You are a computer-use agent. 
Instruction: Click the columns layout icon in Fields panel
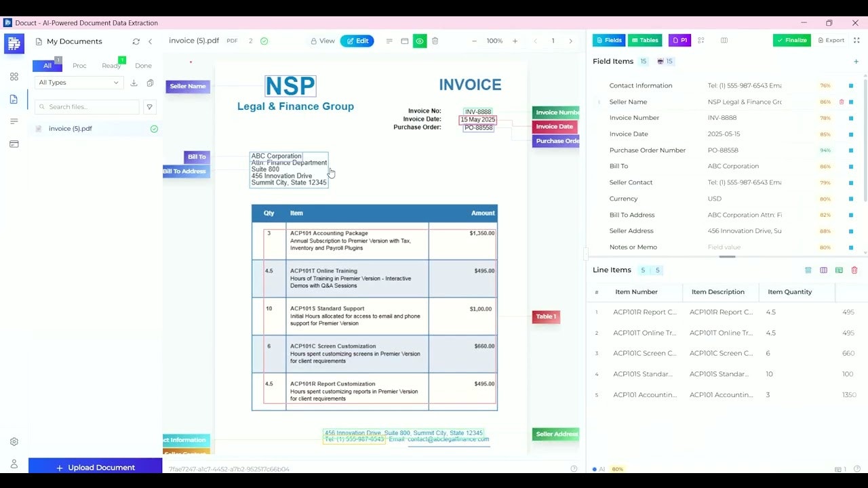(724, 40)
